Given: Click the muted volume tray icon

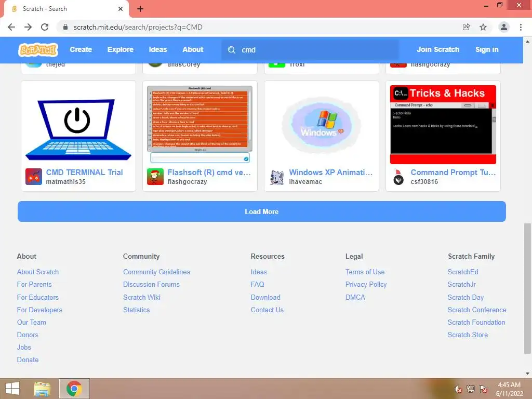Looking at the screenshot, I should (458, 389).
